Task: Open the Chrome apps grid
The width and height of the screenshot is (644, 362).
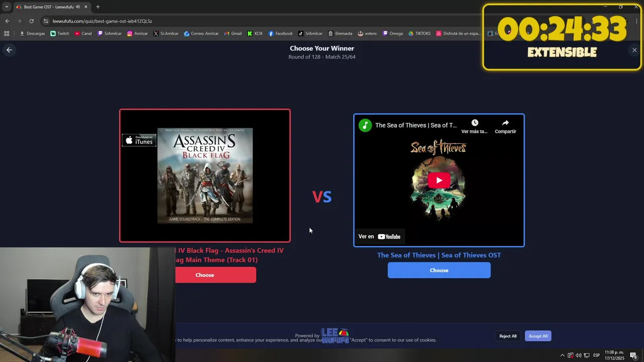Action: coord(7,34)
